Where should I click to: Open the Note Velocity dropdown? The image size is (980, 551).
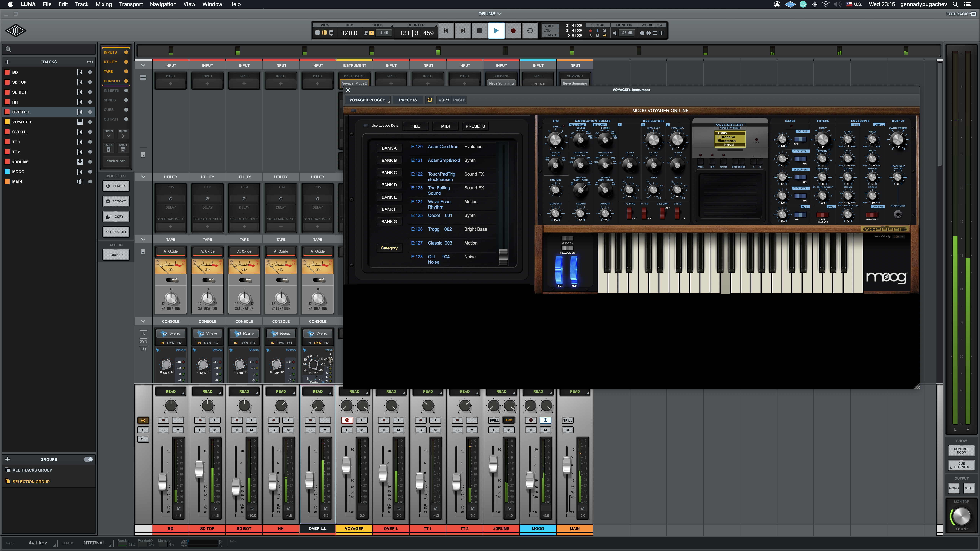pos(899,236)
